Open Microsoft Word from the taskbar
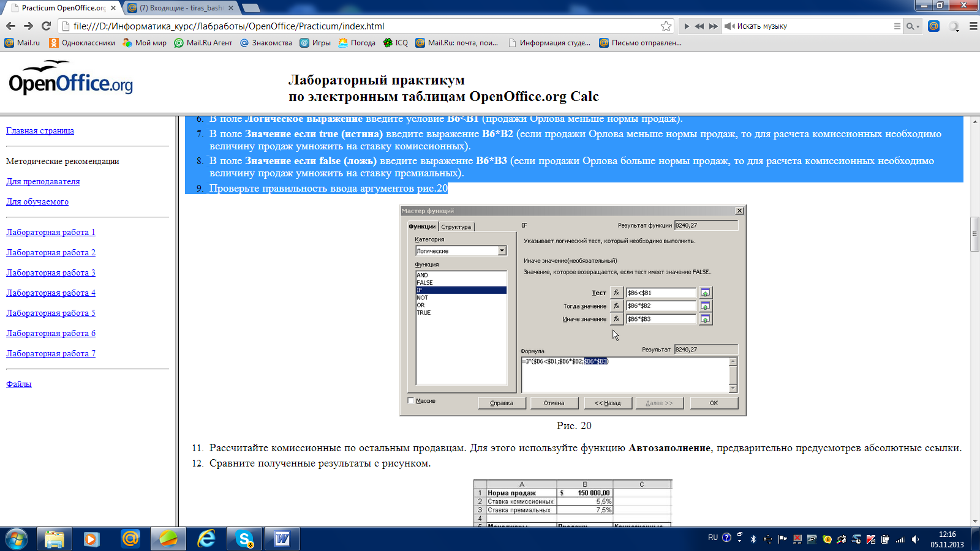 click(x=282, y=539)
